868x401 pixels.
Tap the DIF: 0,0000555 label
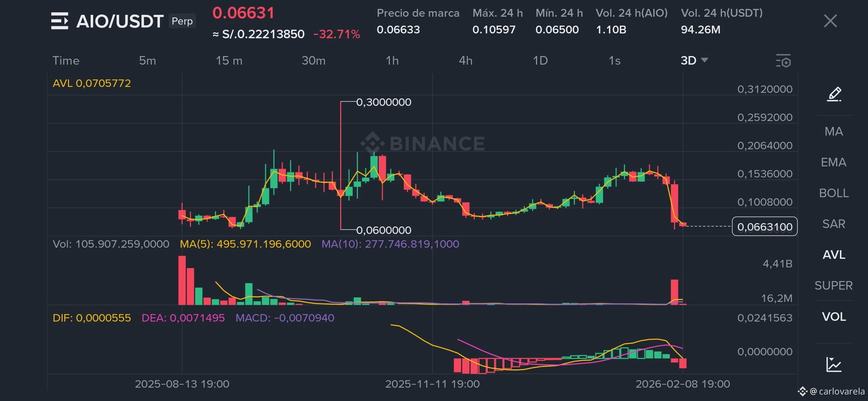point(92,318)
